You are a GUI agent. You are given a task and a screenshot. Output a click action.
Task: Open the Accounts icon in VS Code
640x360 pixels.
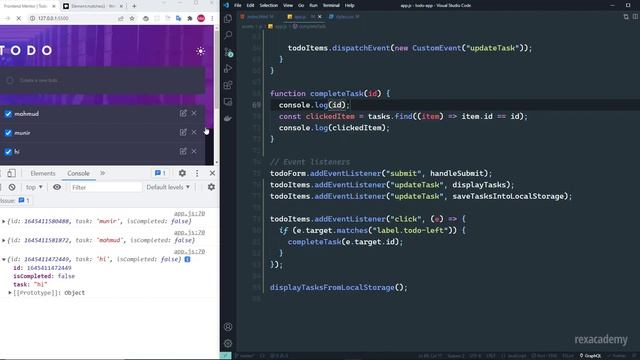coord(228,327)
